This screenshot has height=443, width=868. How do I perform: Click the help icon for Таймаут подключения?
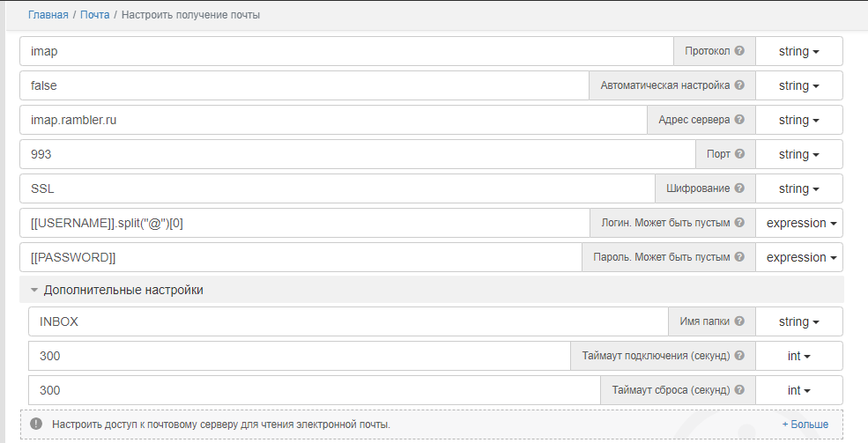click(x=739, y=356)
